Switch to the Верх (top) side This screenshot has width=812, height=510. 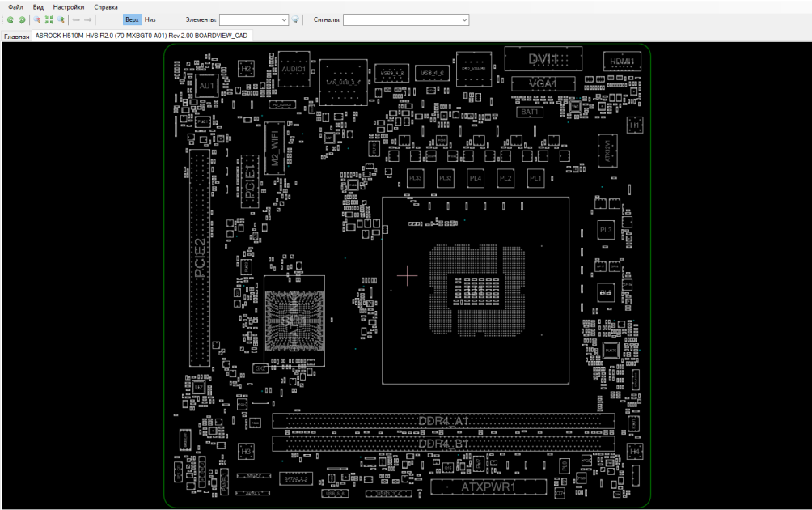(x=132, y=19)
